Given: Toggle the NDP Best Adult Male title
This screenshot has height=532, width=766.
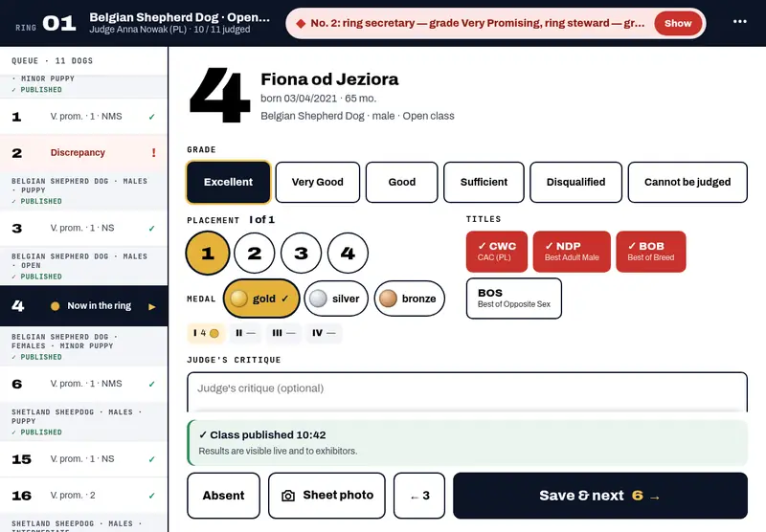Looking at the screenshot, I should pos(572,252).
